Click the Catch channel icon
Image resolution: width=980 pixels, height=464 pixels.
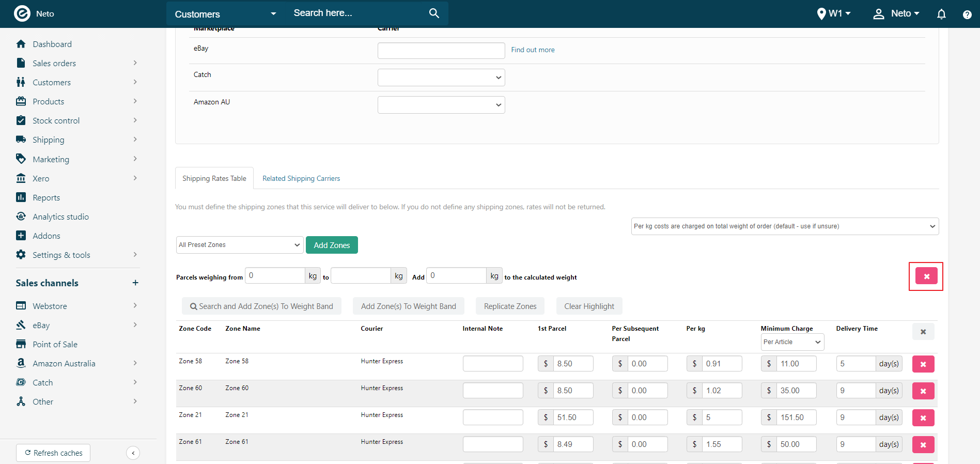(21, 382)
